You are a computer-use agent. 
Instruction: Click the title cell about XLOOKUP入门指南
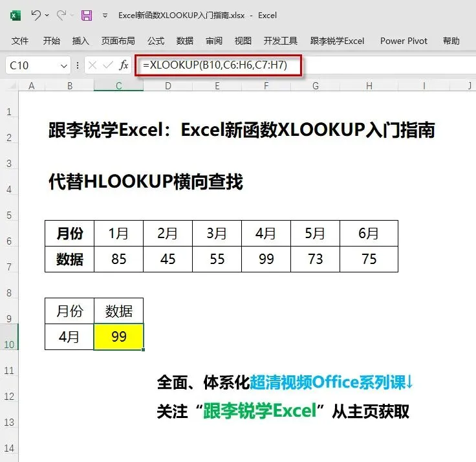242,130
